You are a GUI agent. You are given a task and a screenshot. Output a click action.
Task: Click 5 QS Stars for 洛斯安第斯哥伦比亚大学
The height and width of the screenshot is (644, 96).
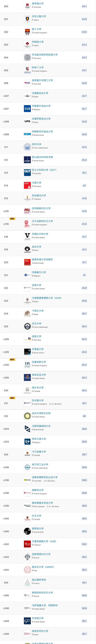(x=49, y=481)
